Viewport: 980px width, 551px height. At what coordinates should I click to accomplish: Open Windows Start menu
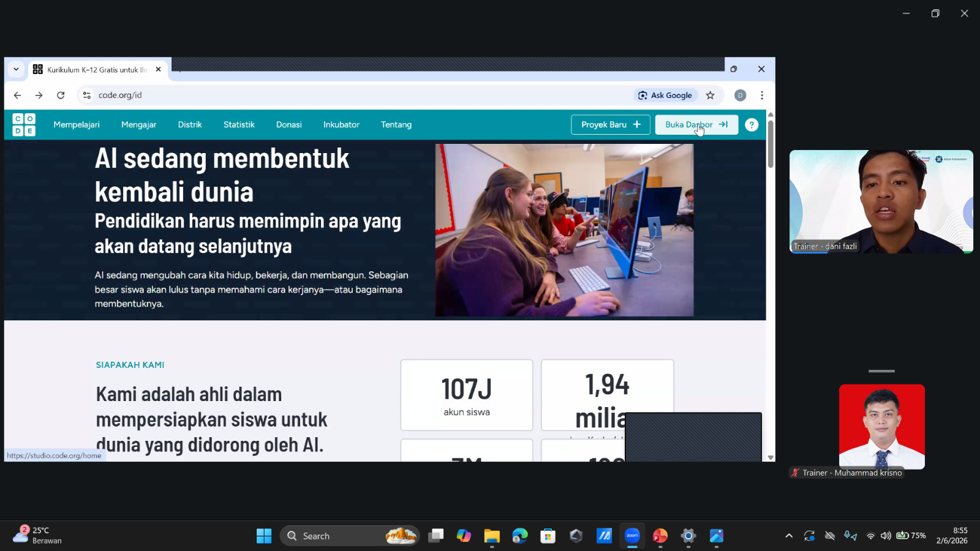point(264,536)
